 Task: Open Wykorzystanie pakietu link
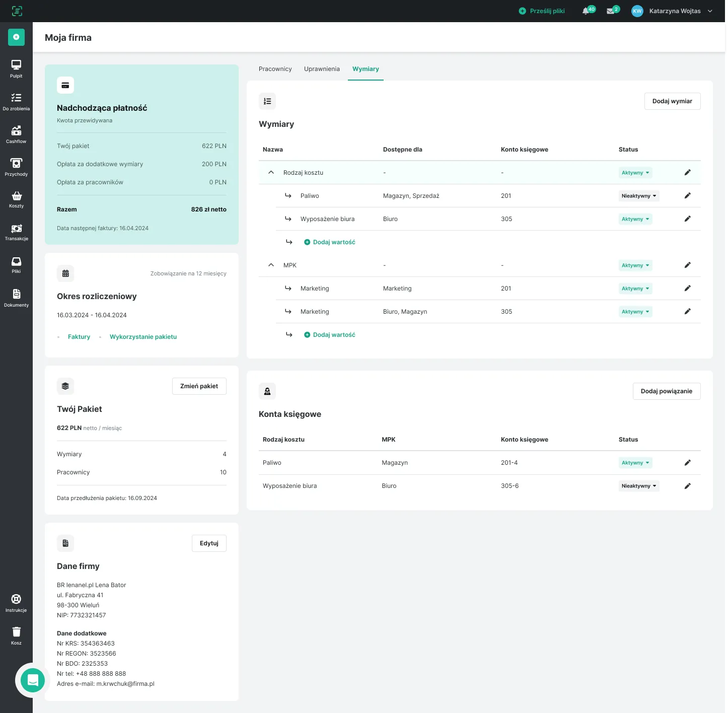[x=143, y=337]
